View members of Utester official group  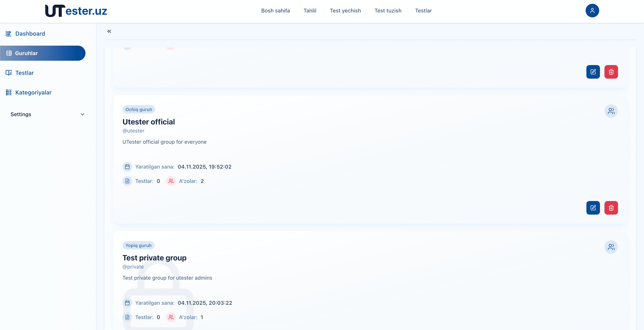[611, 111]
